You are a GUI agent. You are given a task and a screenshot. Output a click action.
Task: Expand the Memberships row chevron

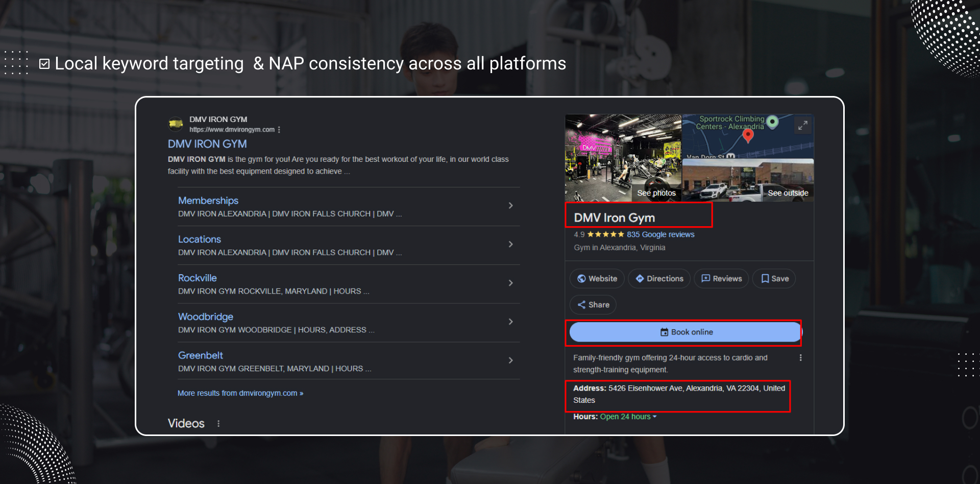510,205
